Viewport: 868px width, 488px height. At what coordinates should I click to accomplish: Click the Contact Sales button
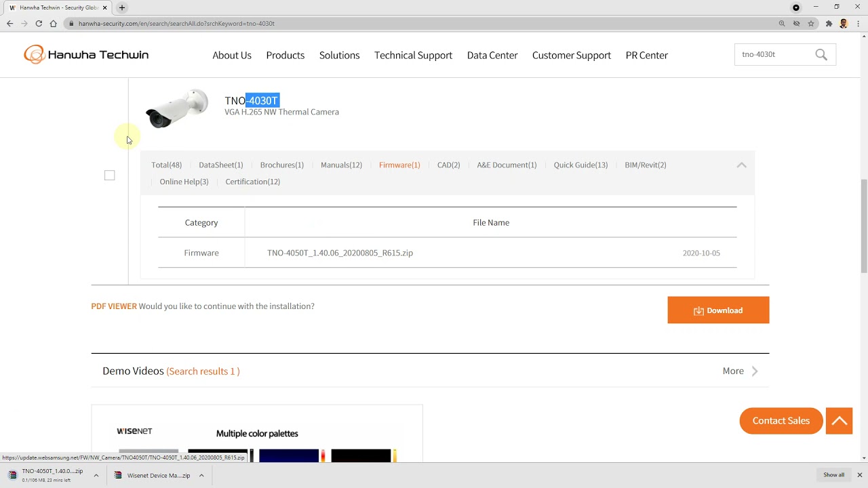[x=781, y=421]
